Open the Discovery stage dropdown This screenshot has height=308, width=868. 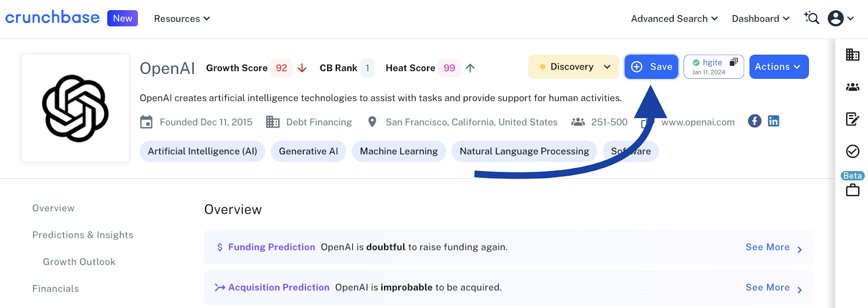[x=573, y=67]
